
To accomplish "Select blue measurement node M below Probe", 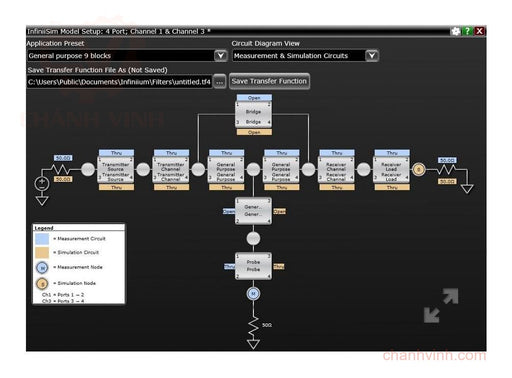I will [x=253, y=294].
